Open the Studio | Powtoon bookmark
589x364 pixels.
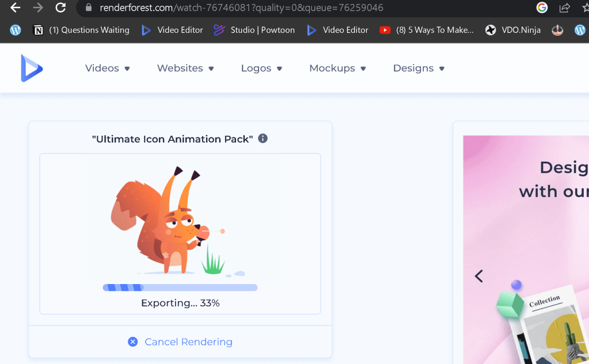tap(254, 30)
